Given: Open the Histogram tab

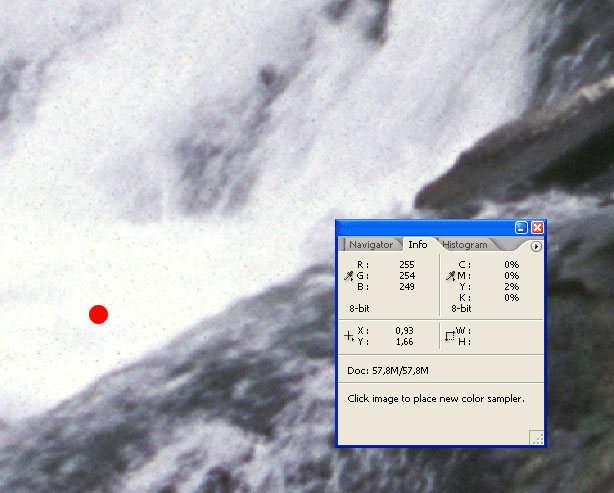Looking at the screenshot, I should [465, 244].
